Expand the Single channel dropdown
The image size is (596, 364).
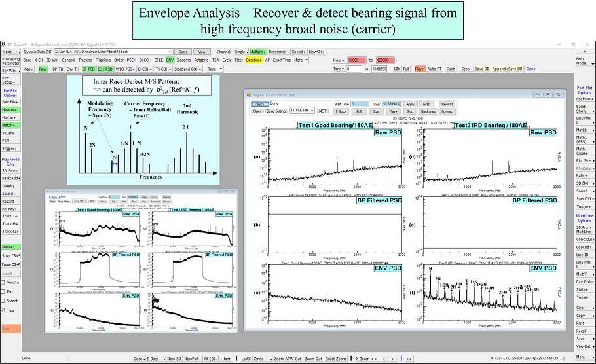pos(242,51)
